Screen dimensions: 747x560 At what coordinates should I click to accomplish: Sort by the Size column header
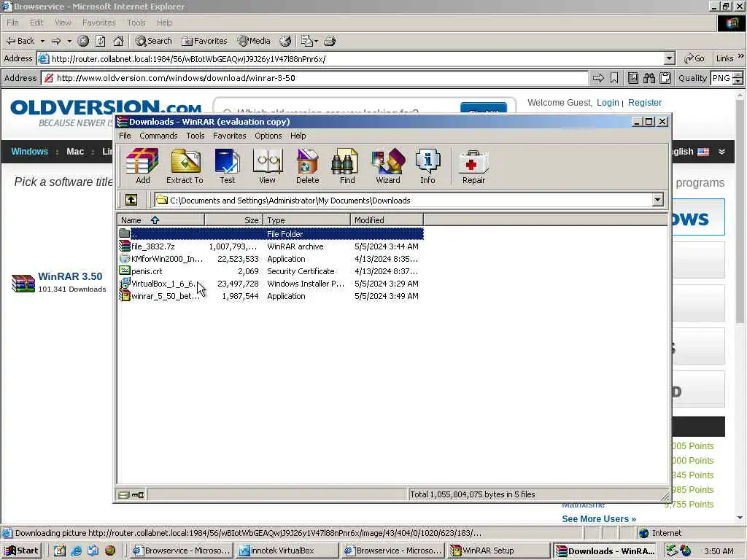[x=234, y=220]
